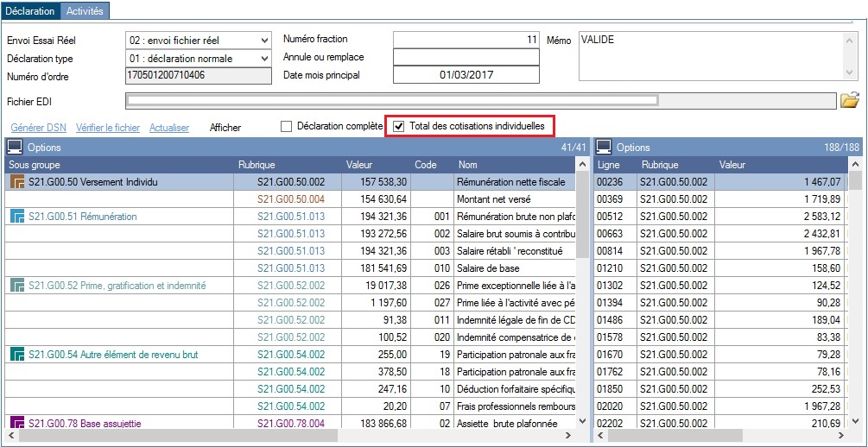Viewport: 868px width, 447px height.
Task: Open the EDI file folder browse icon
Action: (x=849, y=100)
